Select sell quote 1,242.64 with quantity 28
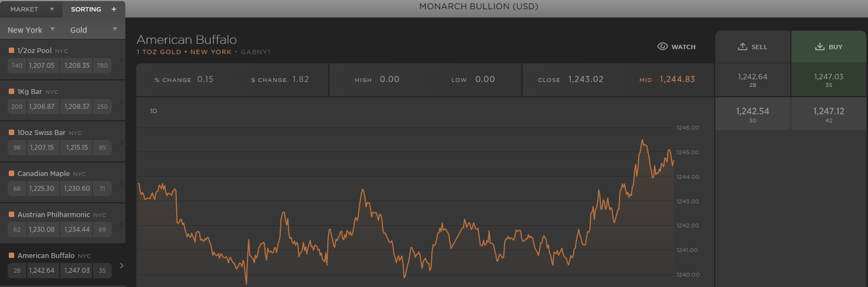This screenshot has height=287, width=868. point(753,80)
